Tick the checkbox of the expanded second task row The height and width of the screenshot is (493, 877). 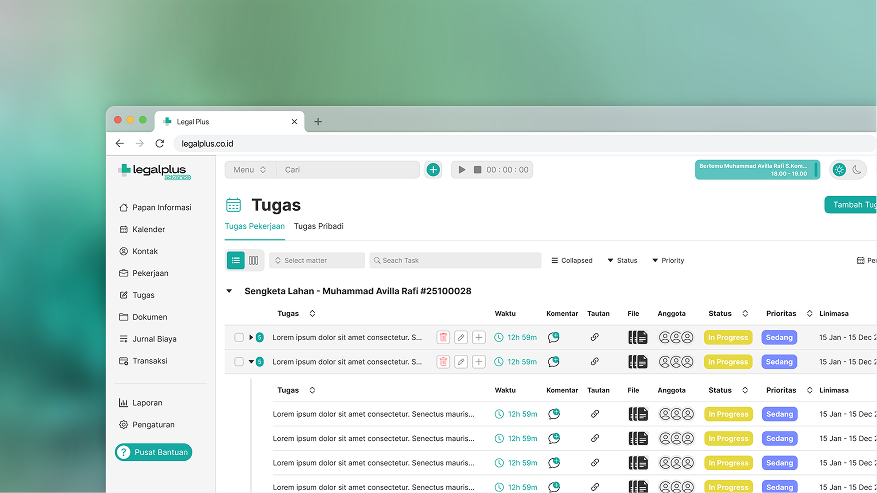click(238, 362)
